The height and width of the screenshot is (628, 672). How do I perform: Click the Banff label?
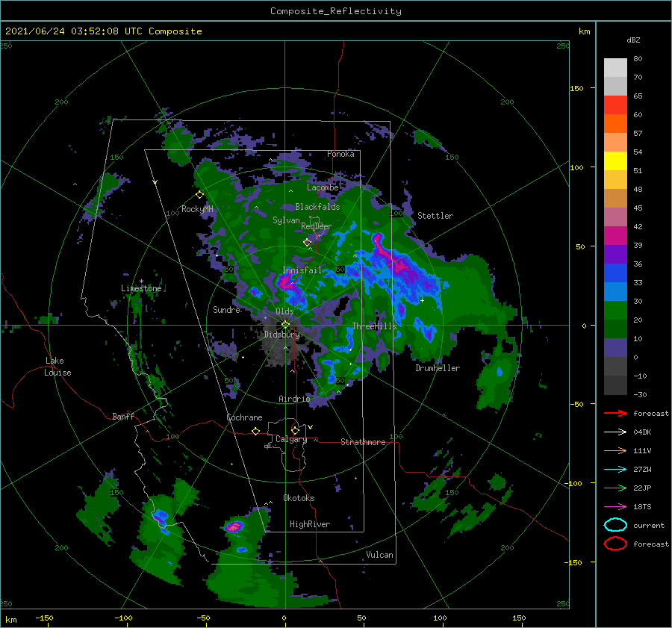[123, 417]
